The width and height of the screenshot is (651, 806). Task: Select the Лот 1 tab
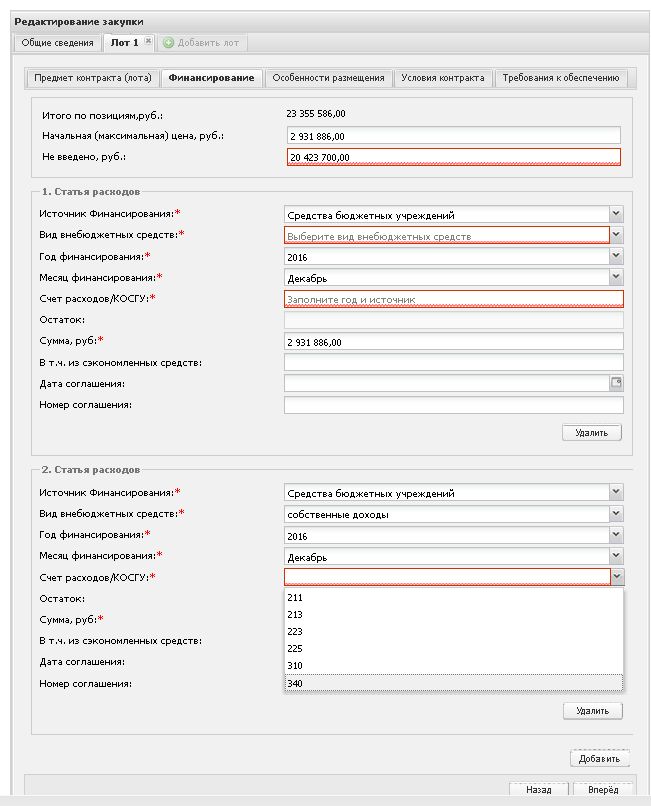(x=124, y=43)
